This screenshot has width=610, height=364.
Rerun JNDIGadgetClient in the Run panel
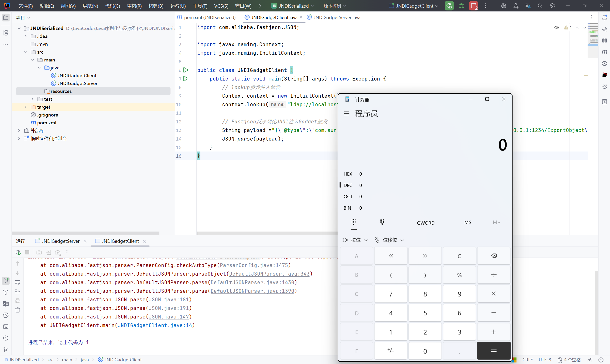pyautogui.click(x=18, y=253)
